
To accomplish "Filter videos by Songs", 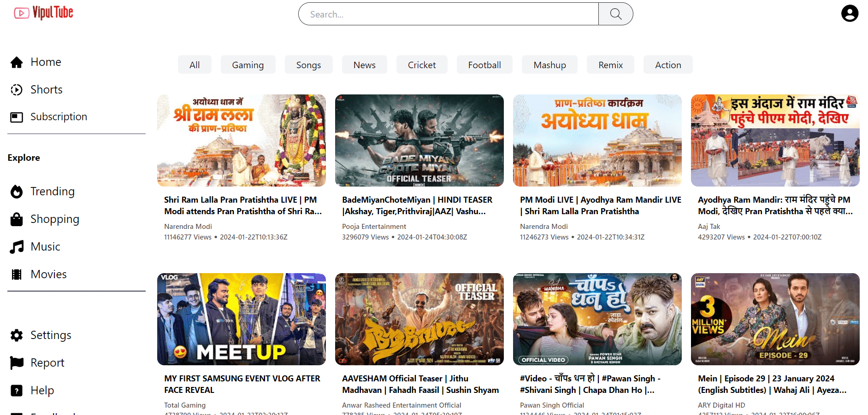I will pyautogui.click(x=308, y=65).
